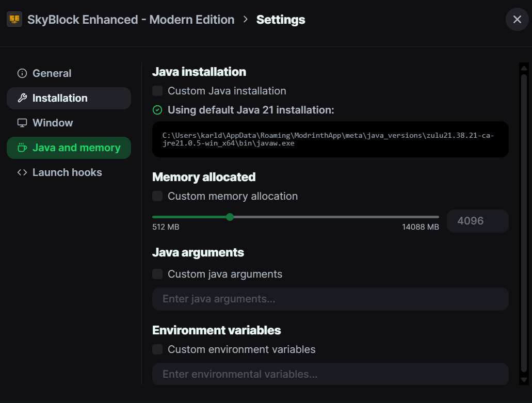Close the Settings dialog
Image resolution: width=532 pixels, height=403 pixels.
point(517,19)
